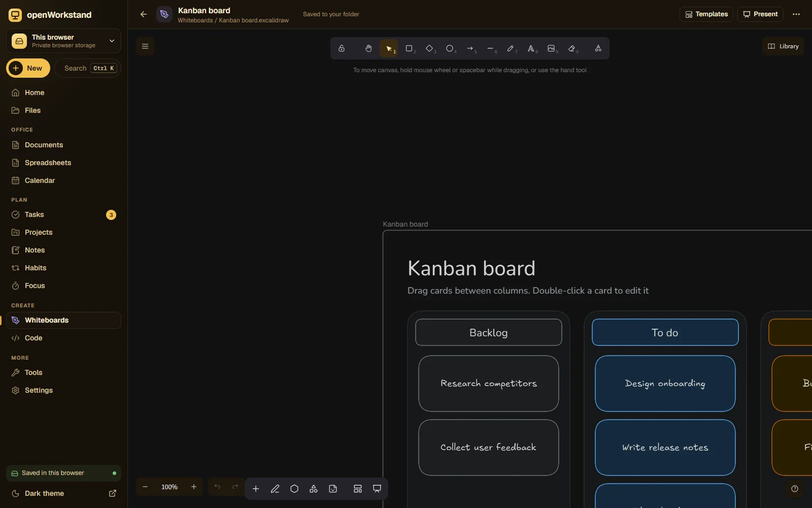Click the sticker face icon in bottom toolbar
The height and width of the screenshot is (508, 812).
click(x=333, y=489)
